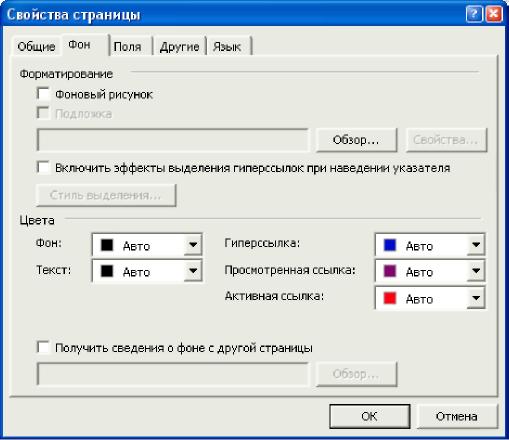Click the Форматирование section label
509x440 pixels.
coord(66,74)
